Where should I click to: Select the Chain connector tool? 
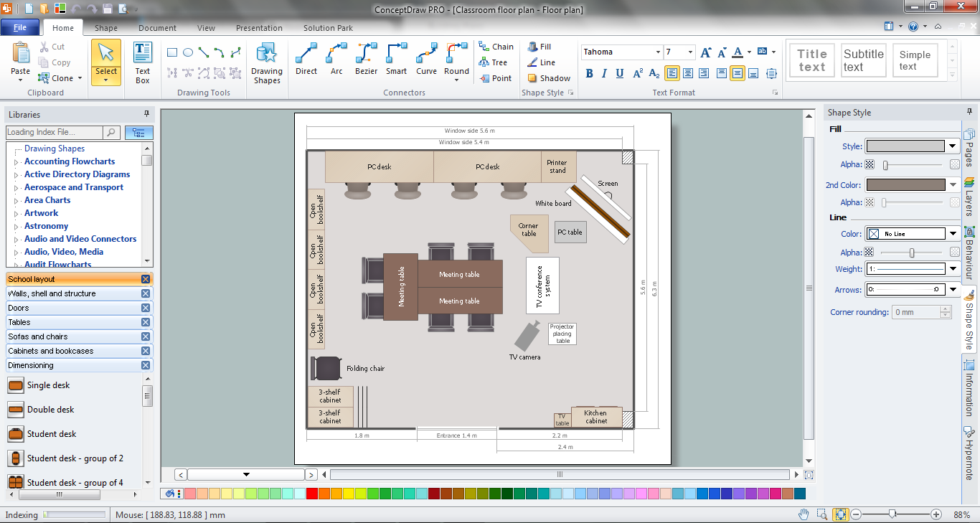point(496,45)
